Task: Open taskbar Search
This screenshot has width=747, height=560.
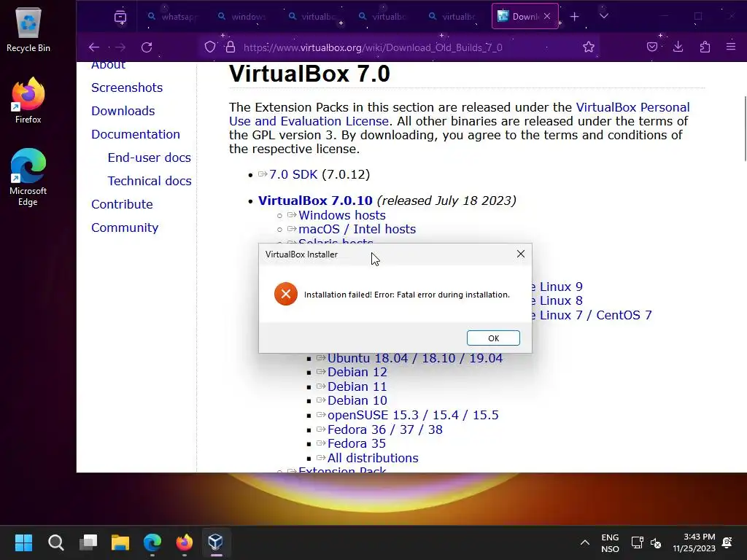Action: pyautogui.click(x=55, y=542)
